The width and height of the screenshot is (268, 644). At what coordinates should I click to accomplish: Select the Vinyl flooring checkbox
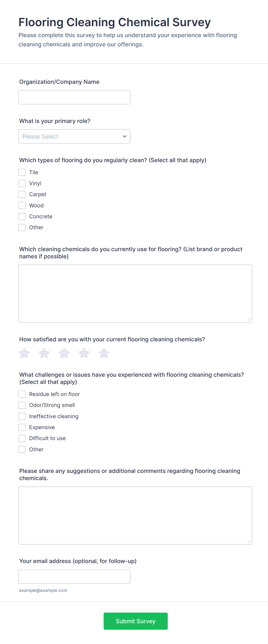point(22,183)
